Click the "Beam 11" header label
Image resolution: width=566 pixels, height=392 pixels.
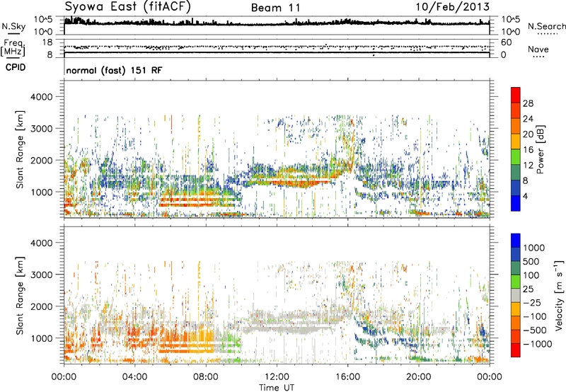276,8
